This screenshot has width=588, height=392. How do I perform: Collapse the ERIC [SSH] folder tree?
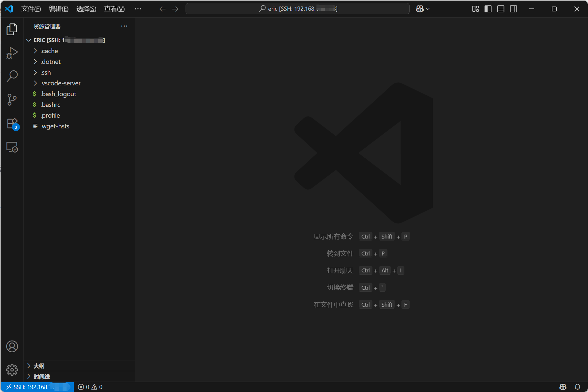pyautogui.click(x=29, y=40)
